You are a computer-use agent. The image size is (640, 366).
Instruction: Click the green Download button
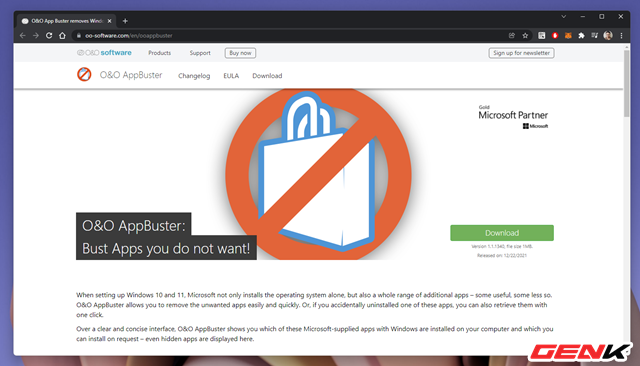pos(502,233)
